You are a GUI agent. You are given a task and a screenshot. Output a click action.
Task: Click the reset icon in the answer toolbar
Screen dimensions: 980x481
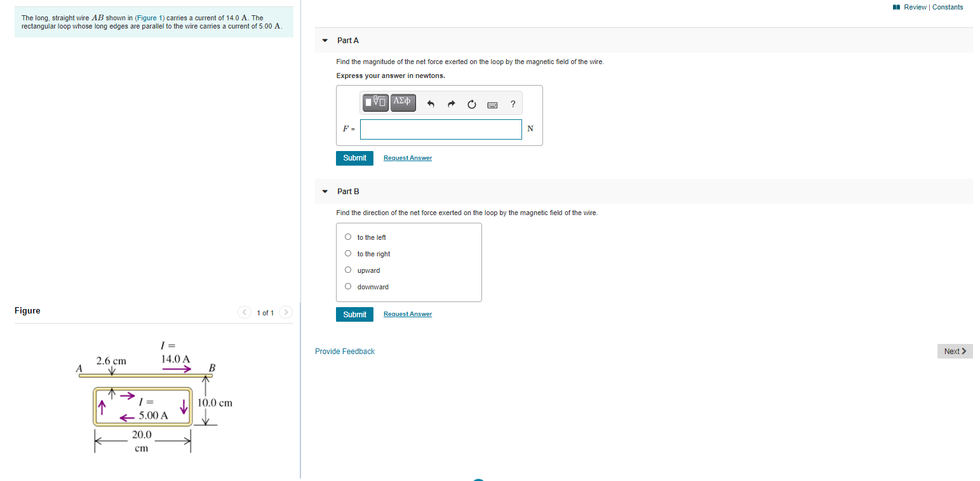pyautogui.click(x=471, y=104)
